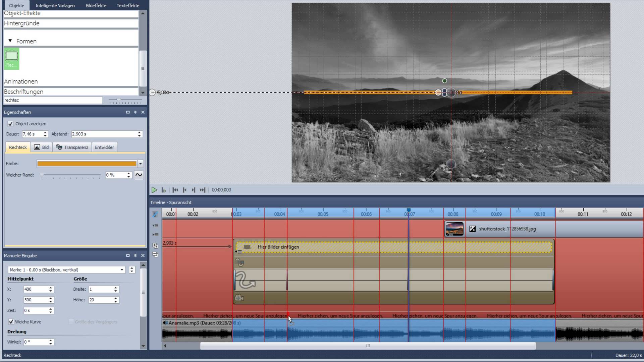
Task: Uncheck the Weiche Kurve checkbox
Action: click(x=11, y=322)
